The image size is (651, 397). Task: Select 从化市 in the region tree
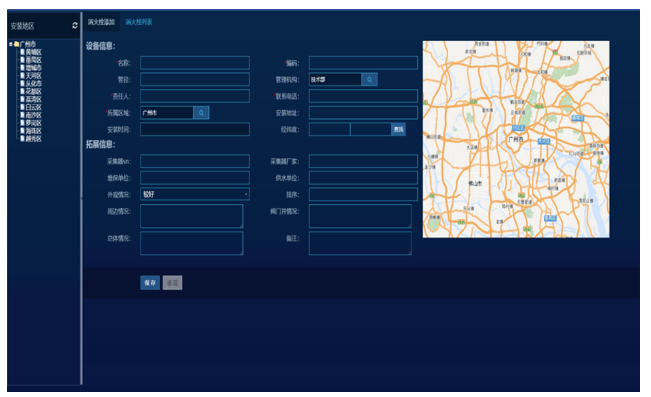click(x=33, y=83)
